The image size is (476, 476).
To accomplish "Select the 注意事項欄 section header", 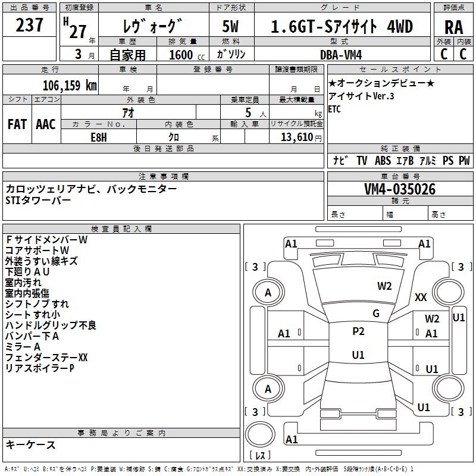I will [x=163, y=176].
